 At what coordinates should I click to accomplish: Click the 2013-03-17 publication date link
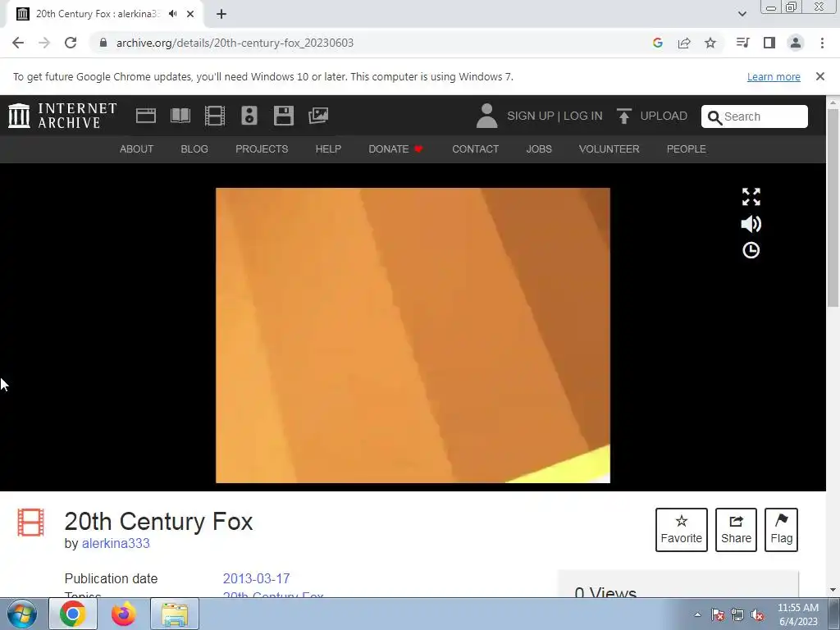pos(256,578)
